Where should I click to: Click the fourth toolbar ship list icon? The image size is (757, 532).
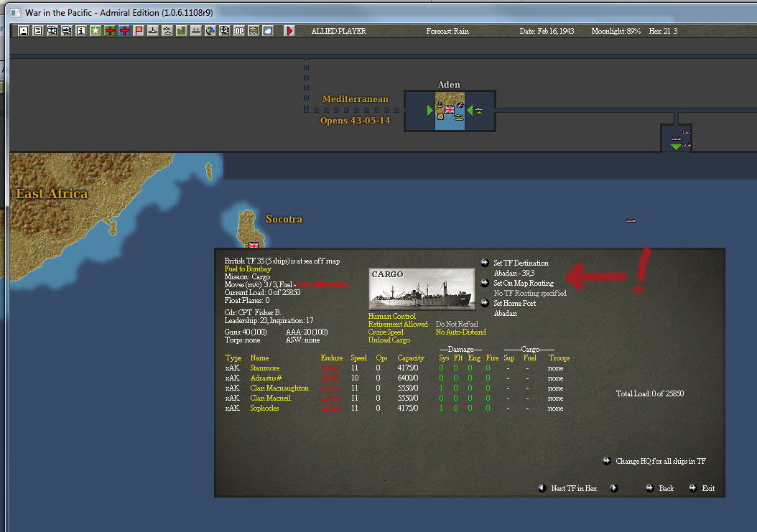pyautogui.click(x=67, y=31)
